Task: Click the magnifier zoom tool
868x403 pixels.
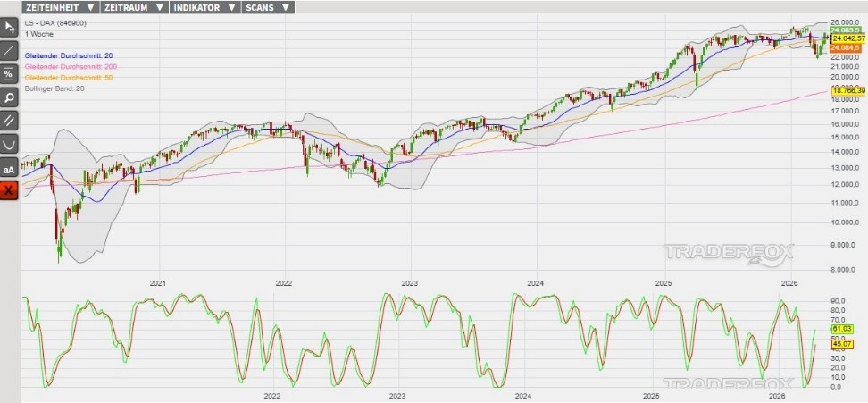Action: tap(9, 97)
